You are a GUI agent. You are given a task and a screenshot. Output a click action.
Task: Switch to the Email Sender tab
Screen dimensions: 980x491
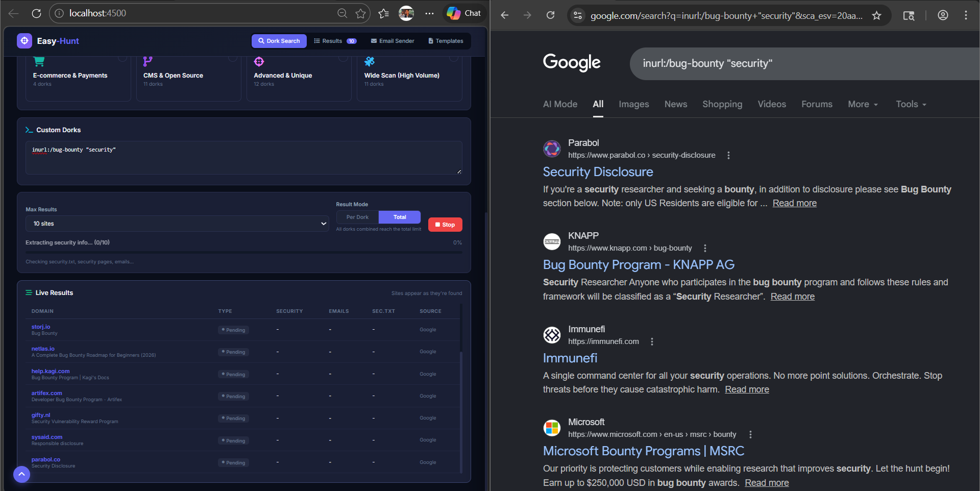tap(392, 41)
